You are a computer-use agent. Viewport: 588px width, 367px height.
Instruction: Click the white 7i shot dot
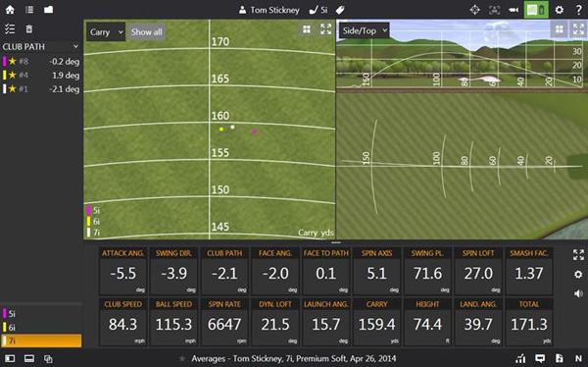232,128
